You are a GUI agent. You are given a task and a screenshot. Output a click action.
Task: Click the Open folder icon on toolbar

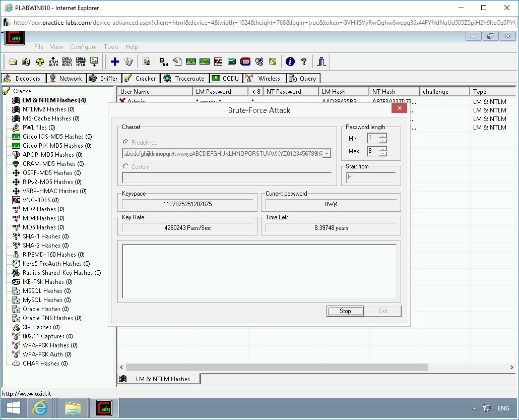(x=12, y=61)
